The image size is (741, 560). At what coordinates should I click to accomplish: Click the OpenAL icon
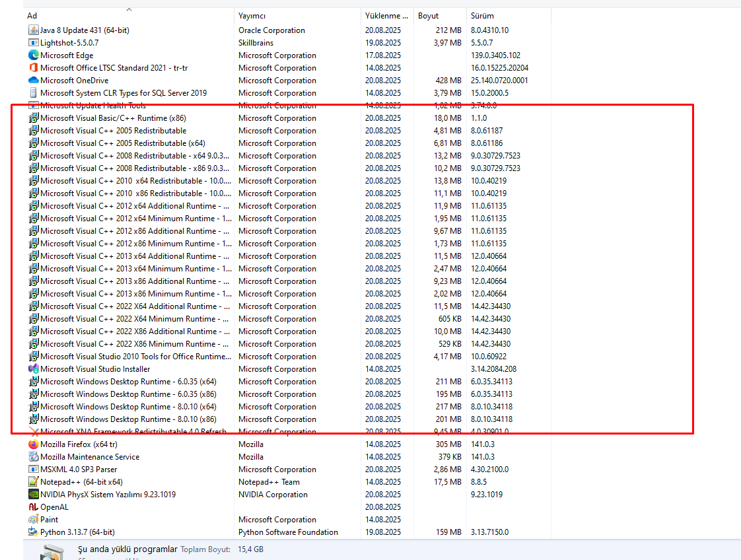click(x=34, y=507)
